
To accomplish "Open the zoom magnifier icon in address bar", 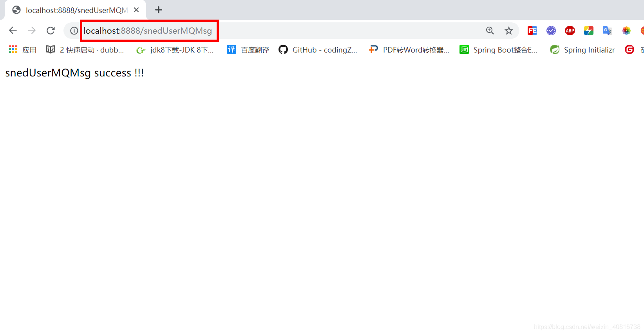I will (x=490, y=31).
